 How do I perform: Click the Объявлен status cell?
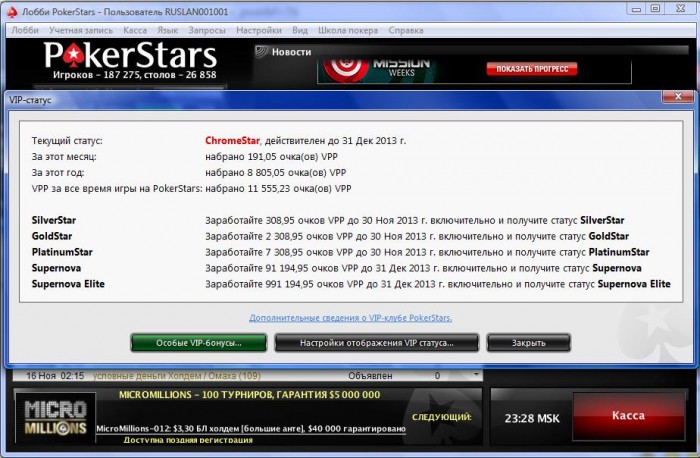tap(370, 376)
